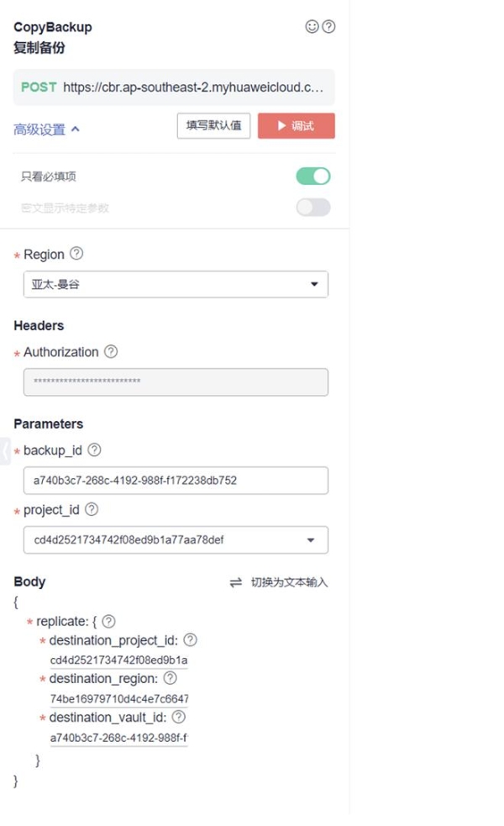The height and width of the screenshot is (826, 504).
Task: Click the help icon next to backup_id
Action: (x=94, y=450)
